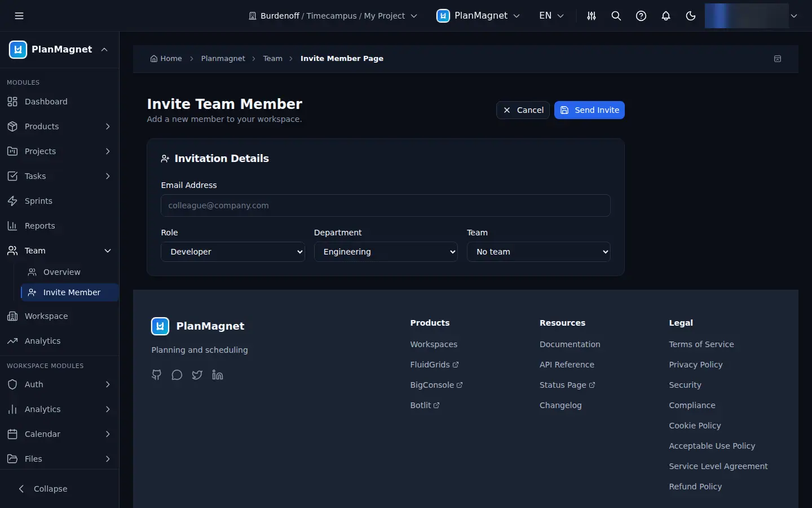Open the Team dropdown showing No team

(539, 252)
